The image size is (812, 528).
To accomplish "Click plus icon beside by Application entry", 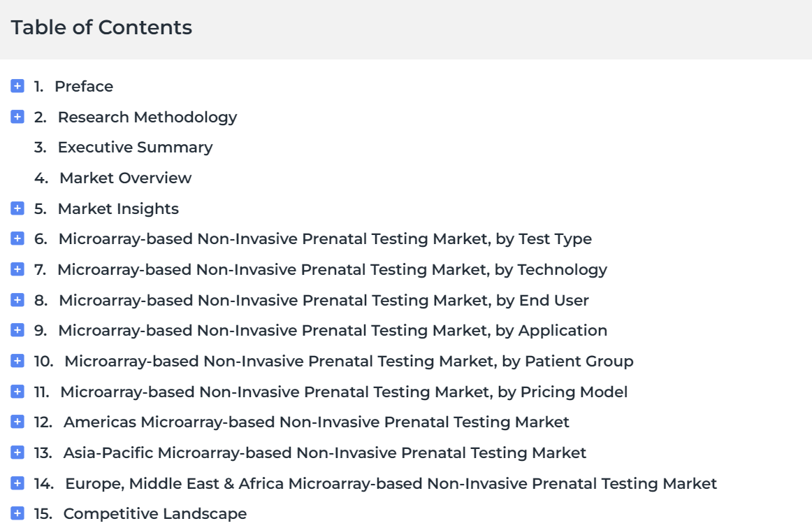I will click(17, 330).
